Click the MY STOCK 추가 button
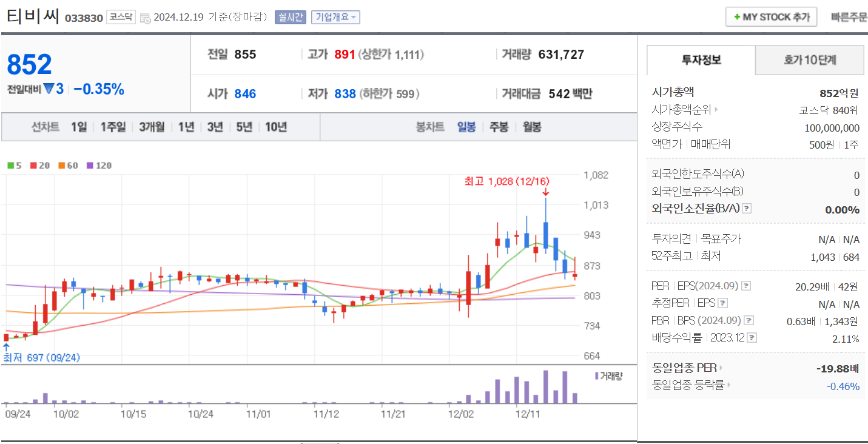The width and height of the screenshot is (868, 444). (x=771, y=16)
